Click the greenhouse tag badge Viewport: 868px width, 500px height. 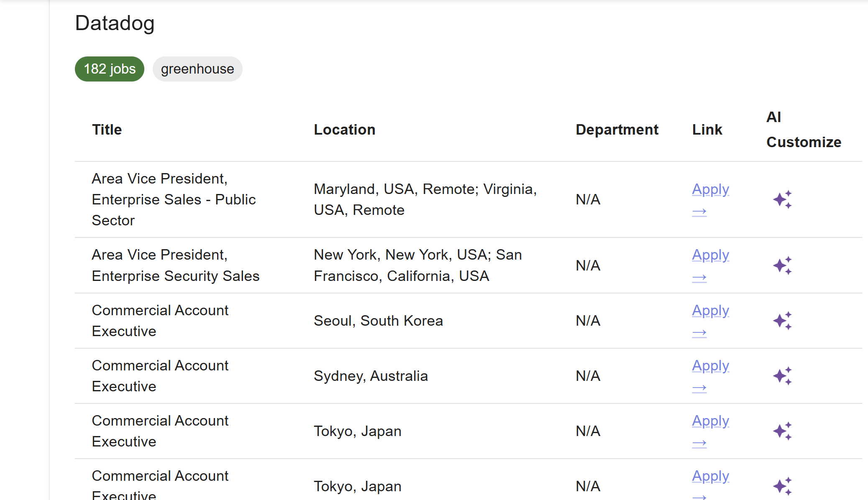197,69
